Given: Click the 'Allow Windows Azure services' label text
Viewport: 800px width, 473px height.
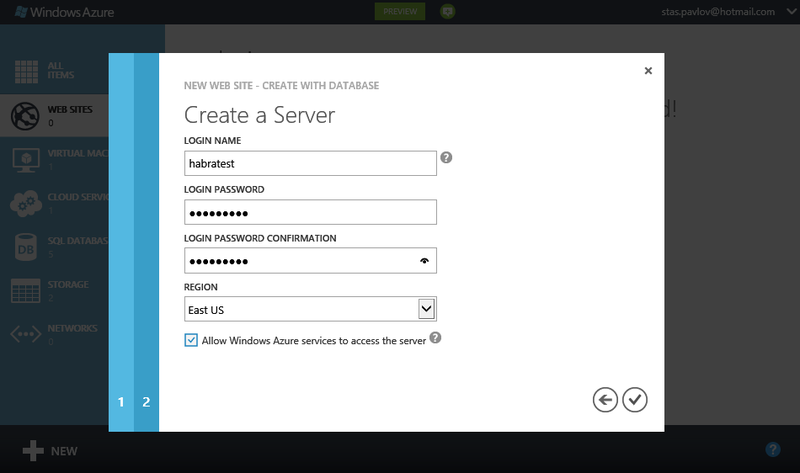Looking at the screenshot, I should [314, 341].
